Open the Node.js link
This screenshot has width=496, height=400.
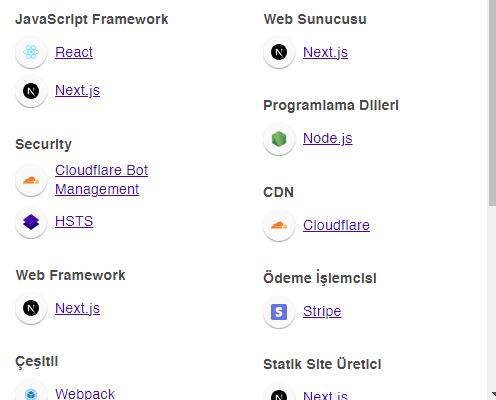327,138
